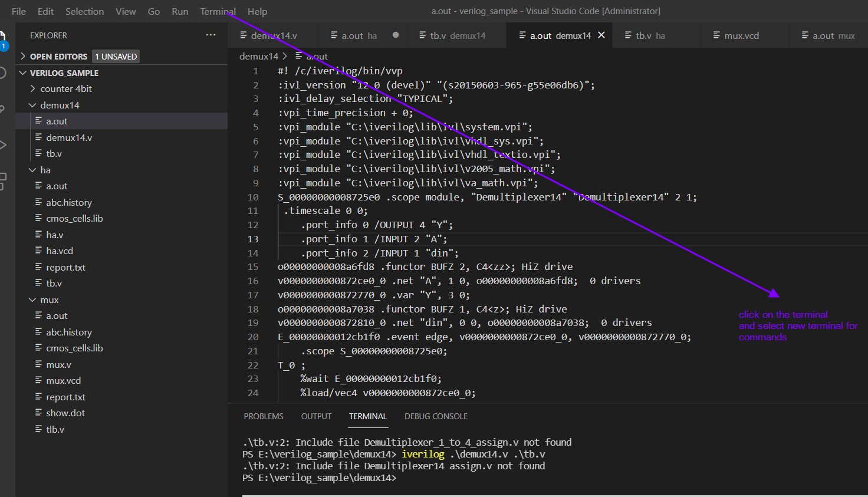Close the a.out demux14 editor tab
Screen dimensions: 868x497
(x=601, y=35)
